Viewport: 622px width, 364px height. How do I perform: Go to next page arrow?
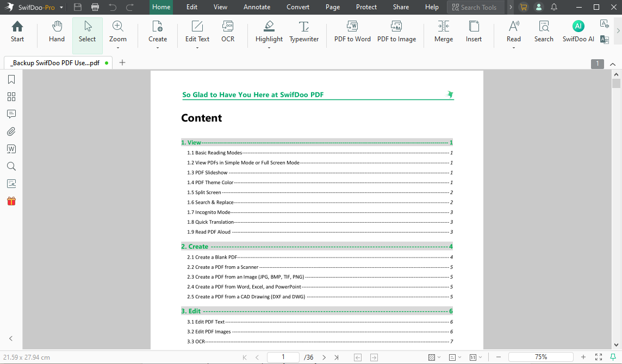[x=324, y=357]
